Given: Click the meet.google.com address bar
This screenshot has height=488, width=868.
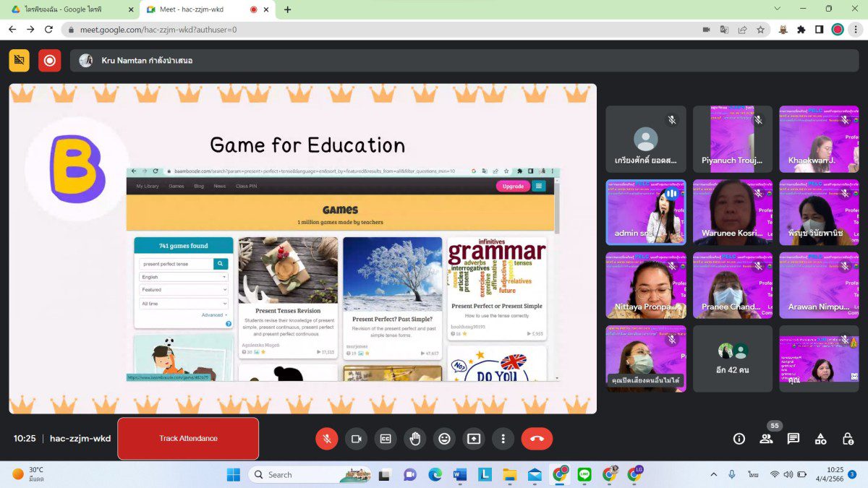Looking at the screenshot, I should tap(376, 30).
